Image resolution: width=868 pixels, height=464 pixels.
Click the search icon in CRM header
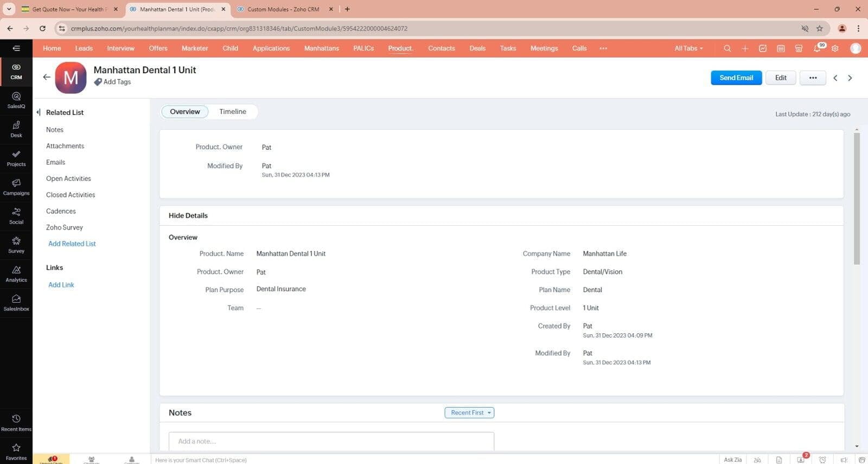[727, 48]
